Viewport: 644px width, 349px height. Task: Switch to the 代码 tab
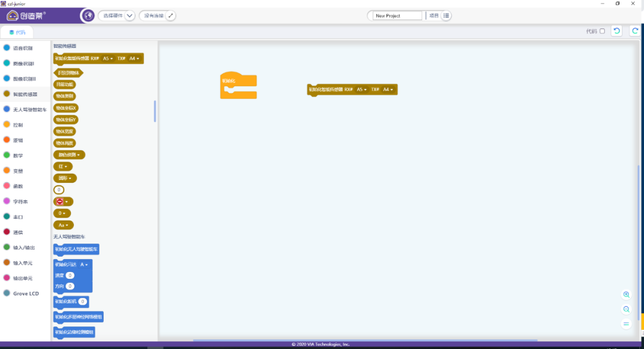click(x=17, y=32)
